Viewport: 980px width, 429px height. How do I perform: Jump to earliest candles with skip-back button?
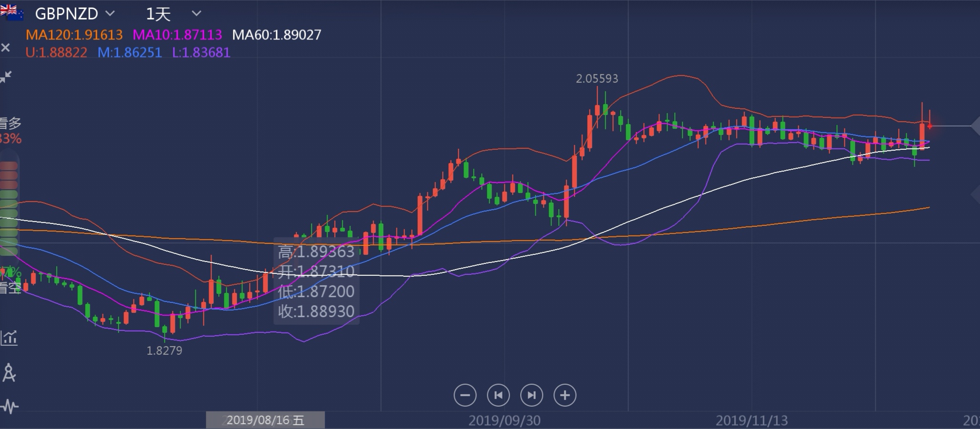coord(498,395)
